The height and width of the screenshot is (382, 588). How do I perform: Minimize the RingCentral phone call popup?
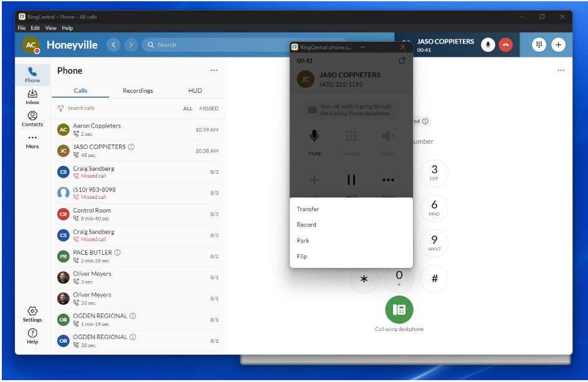click(363, 47)
